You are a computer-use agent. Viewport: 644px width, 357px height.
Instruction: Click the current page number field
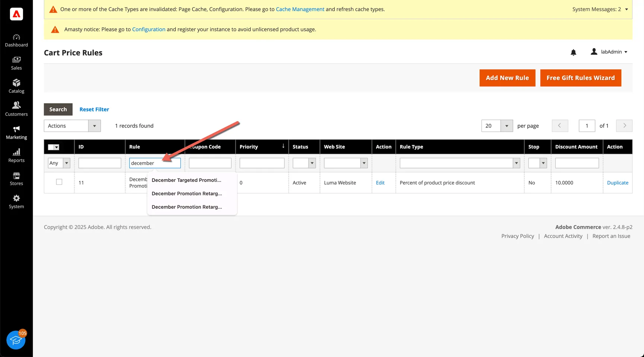click(587, 126)
